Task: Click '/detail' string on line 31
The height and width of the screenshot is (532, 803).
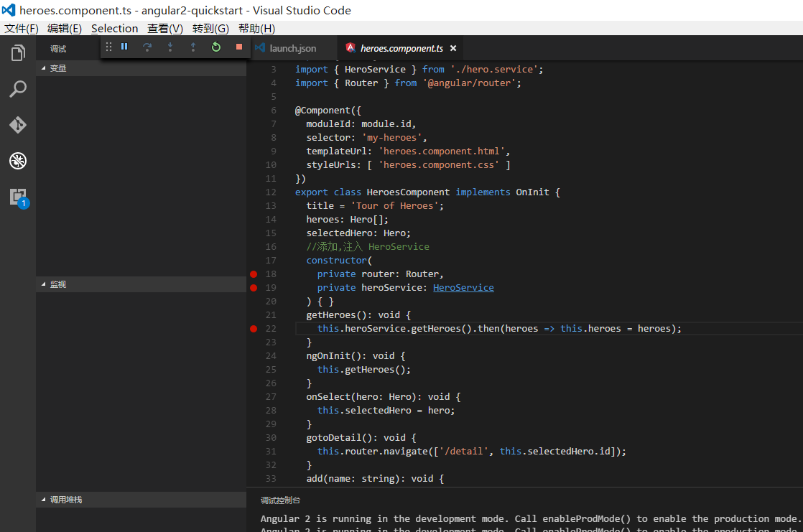Action: click(x=463, y=452)
